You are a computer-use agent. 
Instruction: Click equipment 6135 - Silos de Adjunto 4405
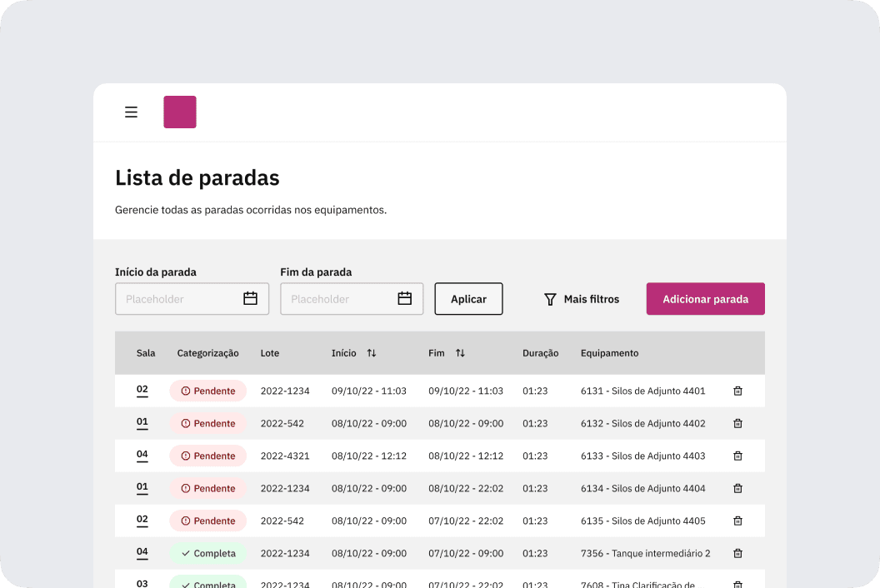[643, 521]
